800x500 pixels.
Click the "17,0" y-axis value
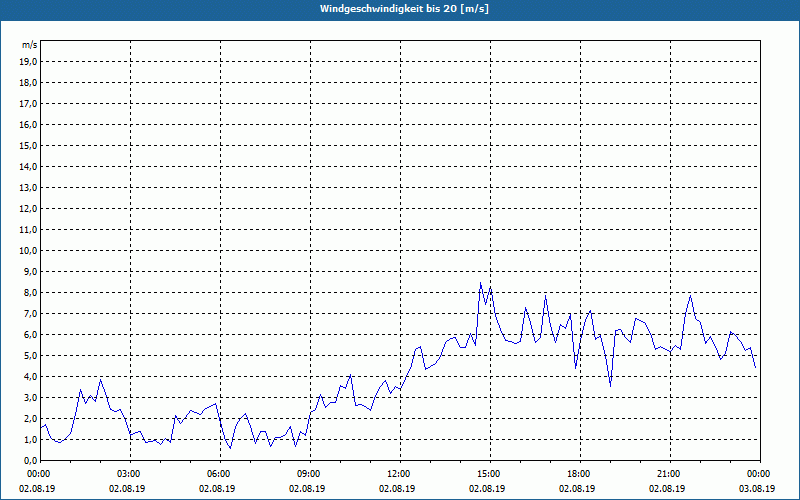(x=29, y=104)
